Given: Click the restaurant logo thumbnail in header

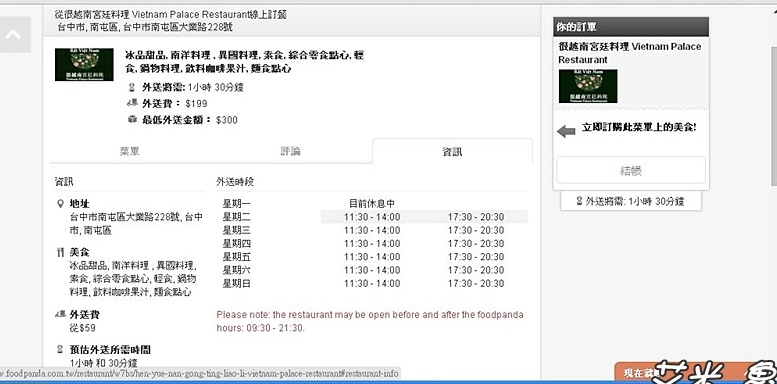Looking at the screenshot, I should tap(84, 64).
